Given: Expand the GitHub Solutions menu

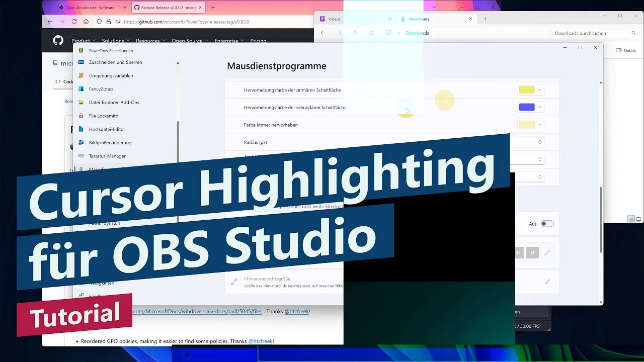Looking at the screenshot, I should click(116, 41).
